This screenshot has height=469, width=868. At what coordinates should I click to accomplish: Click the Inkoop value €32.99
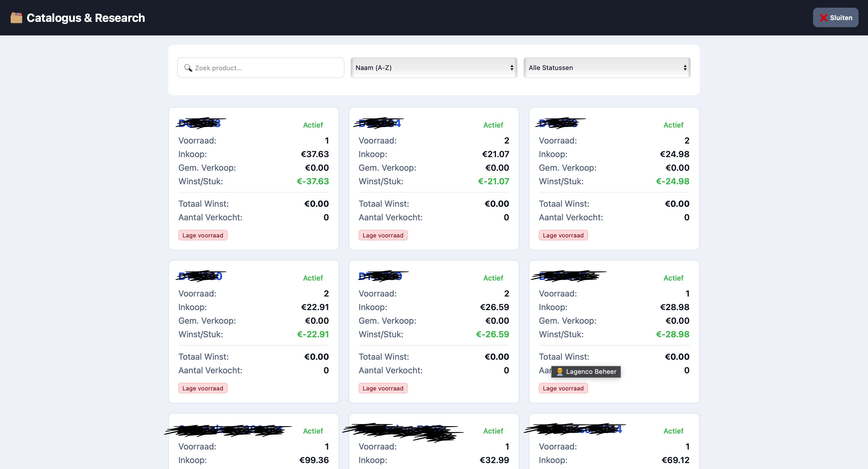494,460
